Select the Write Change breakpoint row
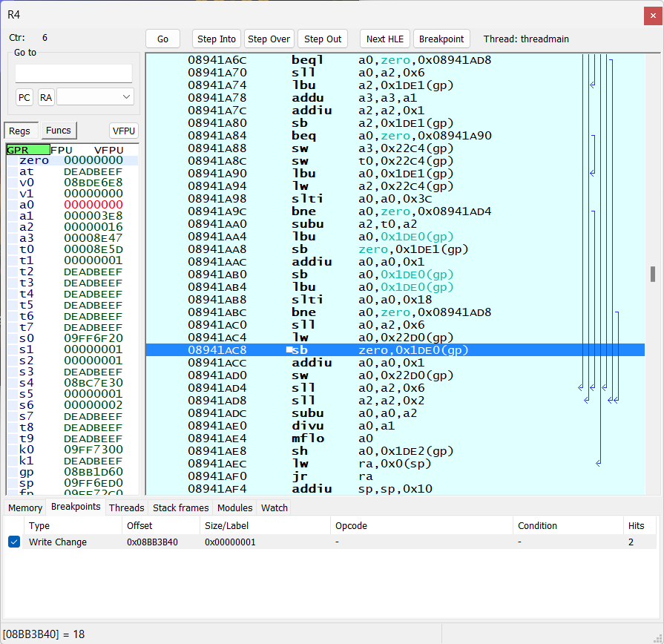The width and height of the screenshot is (664, 644). pyautogui.click(x=330, y=542)
